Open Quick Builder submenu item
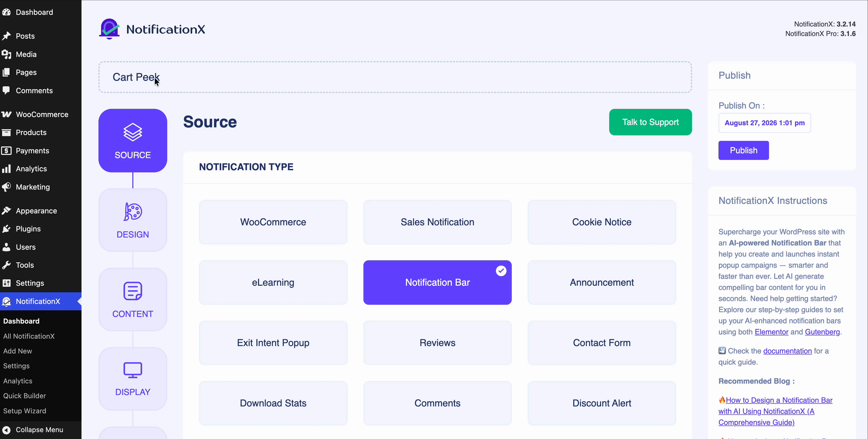 25,396
